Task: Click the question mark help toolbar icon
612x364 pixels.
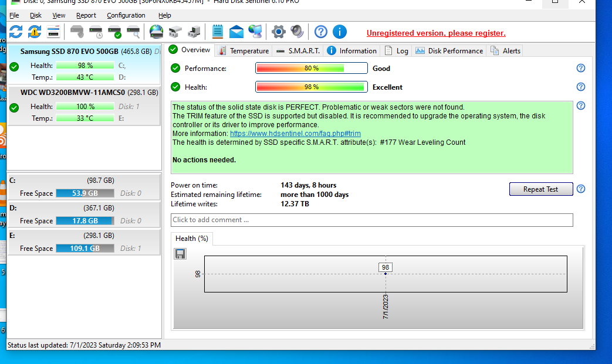Action: point(321,32)
